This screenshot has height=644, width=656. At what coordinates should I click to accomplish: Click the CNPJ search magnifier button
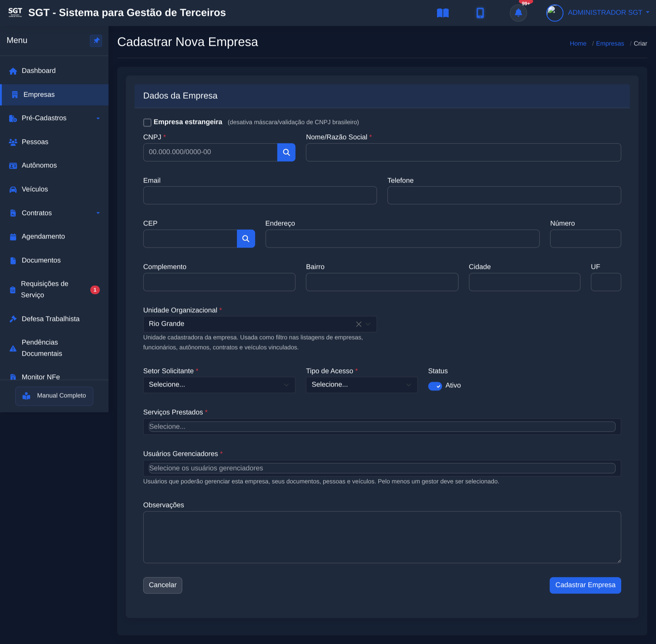coord(286,152)
